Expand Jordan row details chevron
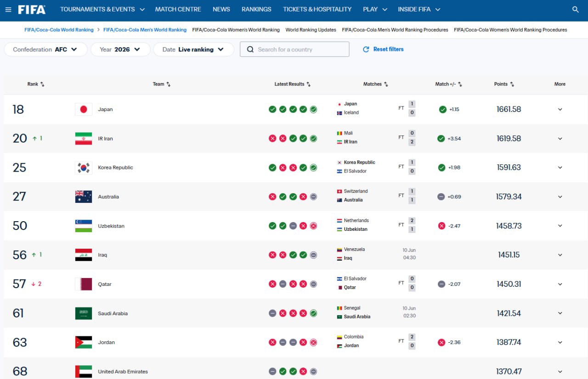The image size is (588, 379). click(x=560, y=342)
